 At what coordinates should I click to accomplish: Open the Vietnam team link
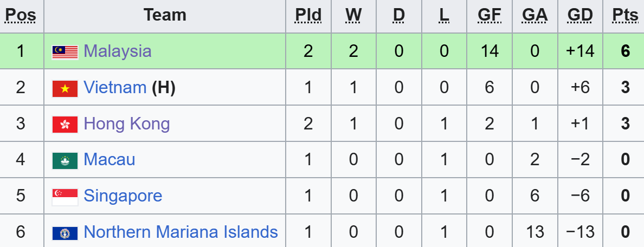point(115,87)
